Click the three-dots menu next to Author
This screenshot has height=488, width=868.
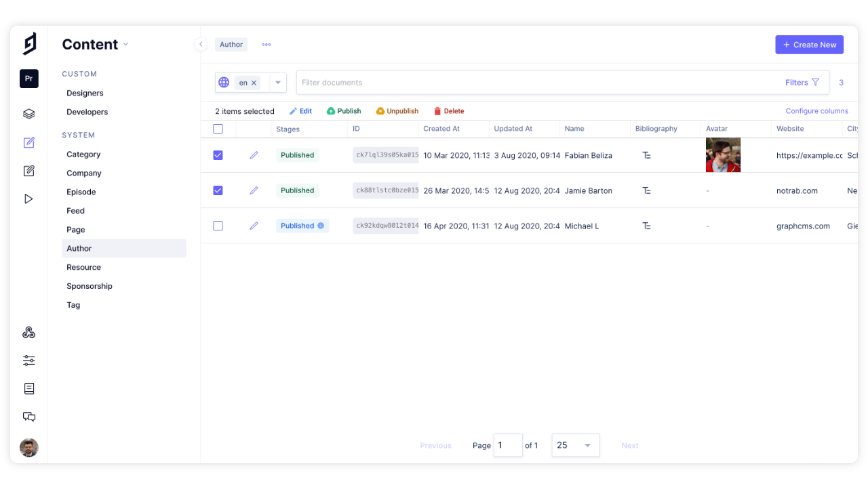(267, 45)
